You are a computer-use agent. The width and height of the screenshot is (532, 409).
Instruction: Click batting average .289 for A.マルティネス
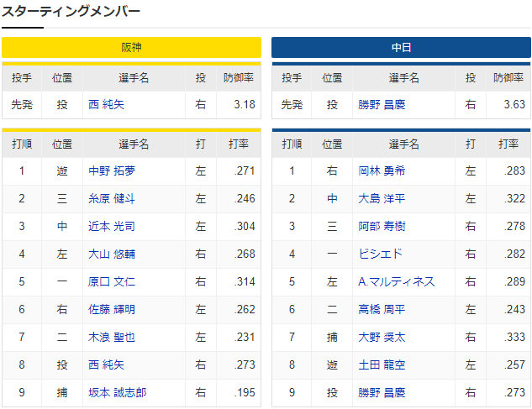514,282
